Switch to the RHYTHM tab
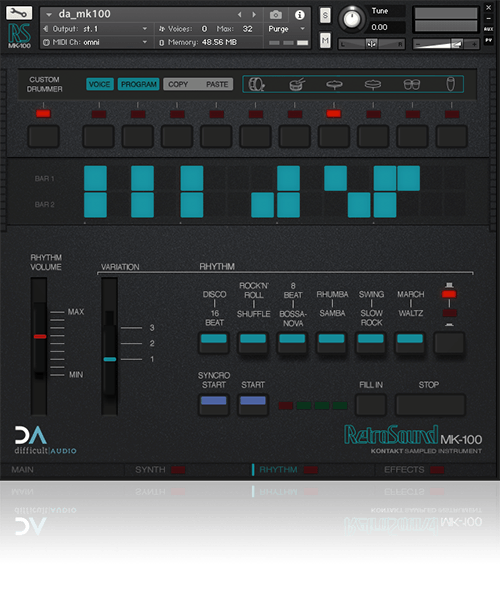500x589 pixels. coord(278,470)
